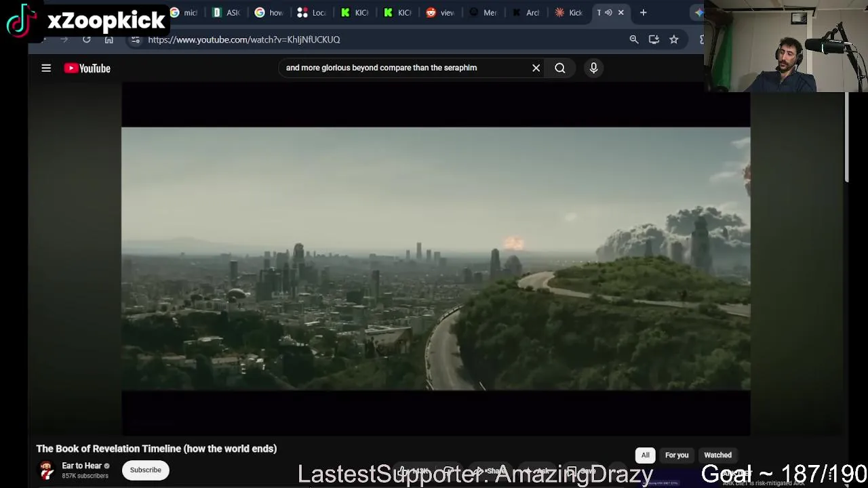Image resolution: width=868 pixels, height=488 pixels.
Task: Open the browser zoom magnifier icon
Action: point(634,39)
